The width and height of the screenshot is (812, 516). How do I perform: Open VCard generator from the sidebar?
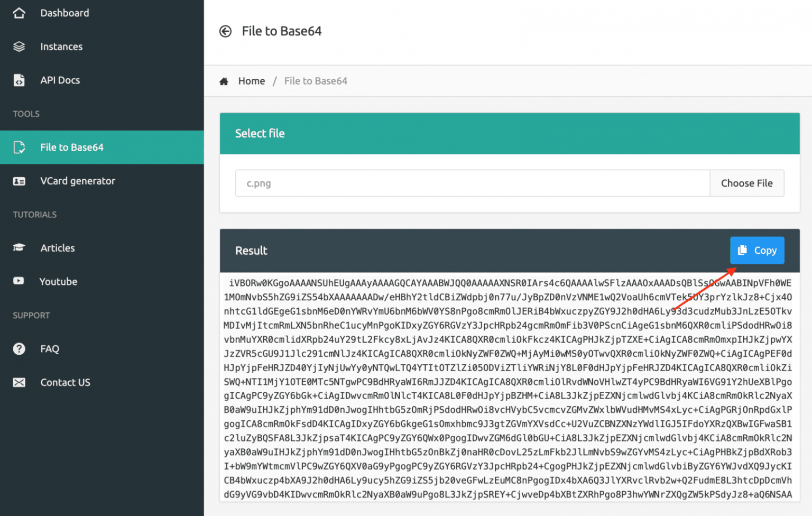78,181
